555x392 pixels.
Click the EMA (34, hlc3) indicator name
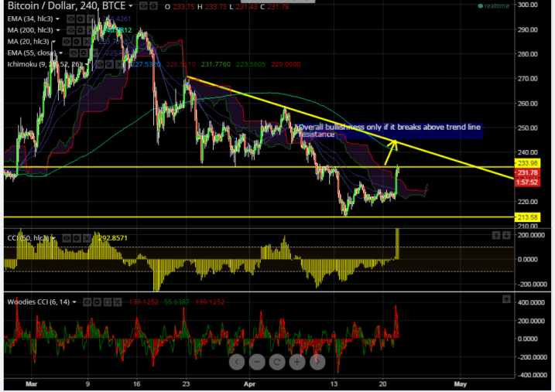point(30,19)
